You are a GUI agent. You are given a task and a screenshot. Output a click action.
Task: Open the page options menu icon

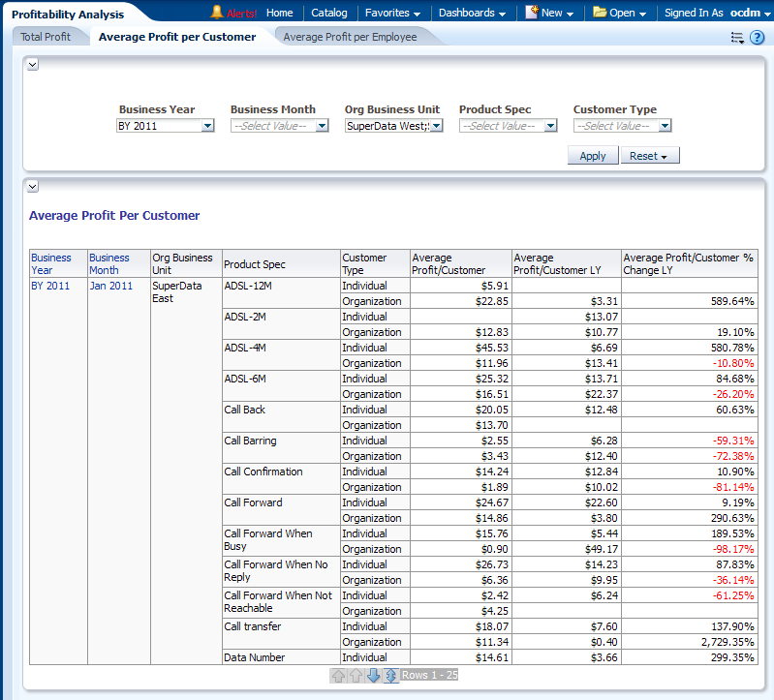tap(736, 38)
